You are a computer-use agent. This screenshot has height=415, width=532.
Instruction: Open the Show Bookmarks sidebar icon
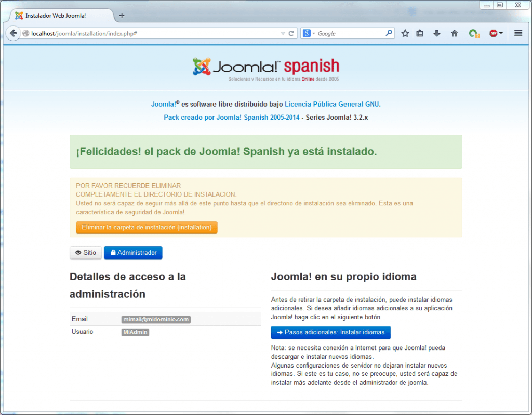[x=420, y=33]
